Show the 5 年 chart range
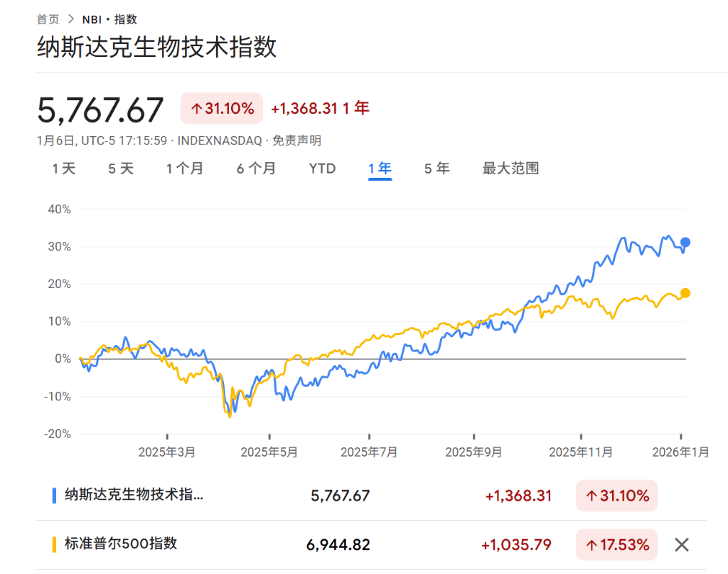Viewport: 728px width, 574px height. [437, 169]
